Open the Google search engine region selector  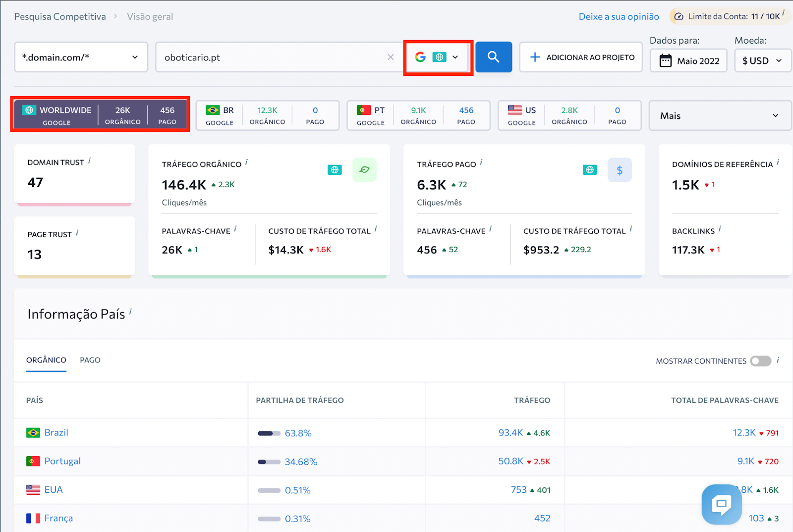(437, 57)
